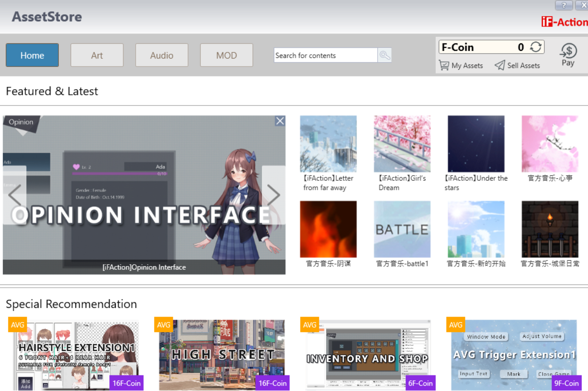Open the 官方音乐-新的开始 thumbnail
The height and width of the screenshot is (391, 588).
(x=476, y=229)
